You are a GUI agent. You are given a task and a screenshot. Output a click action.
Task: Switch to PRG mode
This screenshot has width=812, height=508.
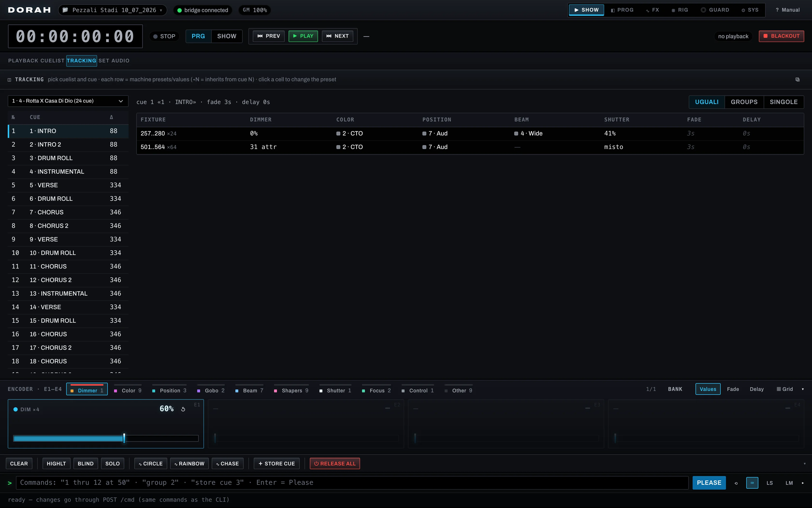(x=198, y=36)
